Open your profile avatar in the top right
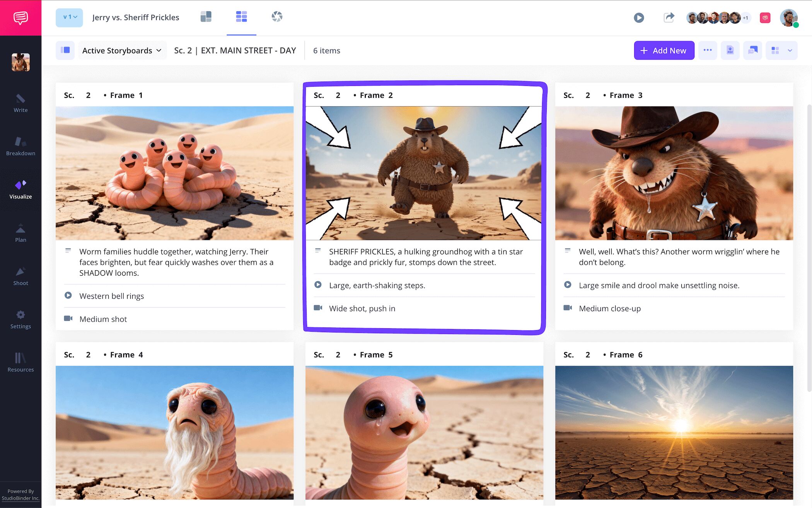This screenshot has height=508, width=812. [788, 17]
